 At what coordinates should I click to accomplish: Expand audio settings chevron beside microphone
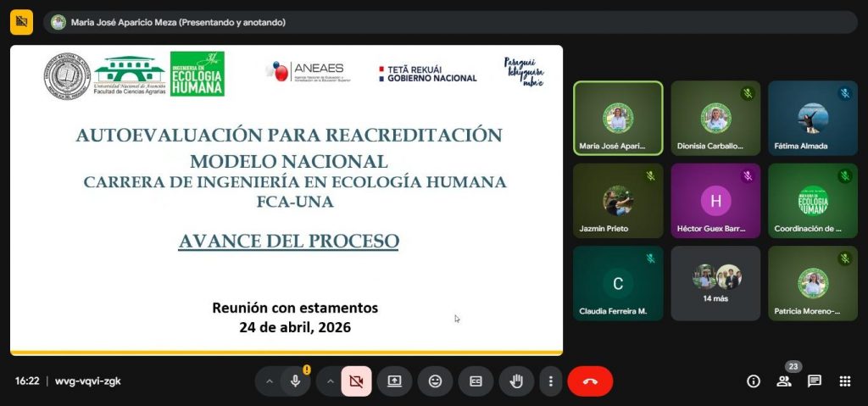[x=270, y=381]
